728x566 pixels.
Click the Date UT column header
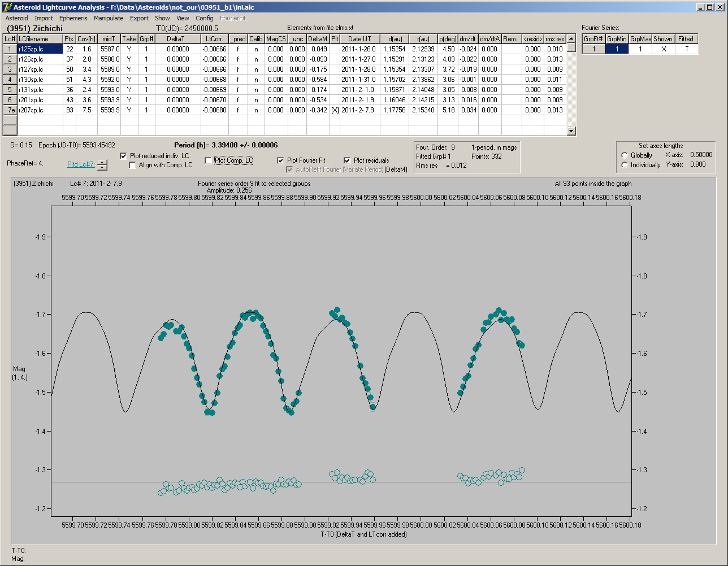pyautogui.click(x=360, y=39)
